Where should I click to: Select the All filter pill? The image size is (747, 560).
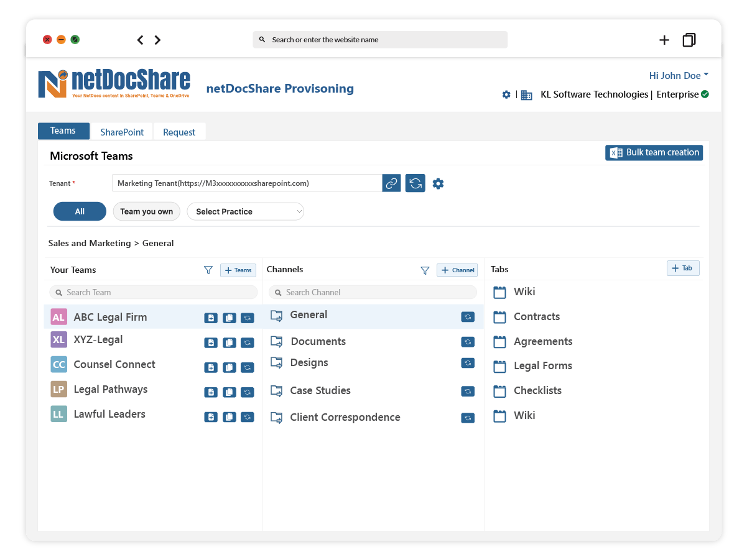[x=80, y=211]
